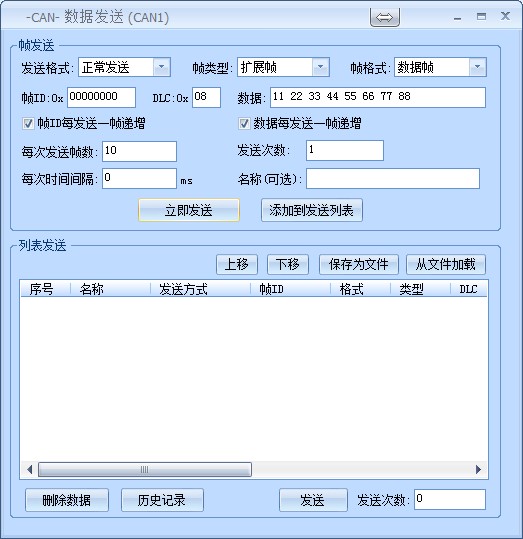This screenshot has width=523, height=539.
Task: Close the CAN 数据发送 window
Action: click(x=505, y=16)
